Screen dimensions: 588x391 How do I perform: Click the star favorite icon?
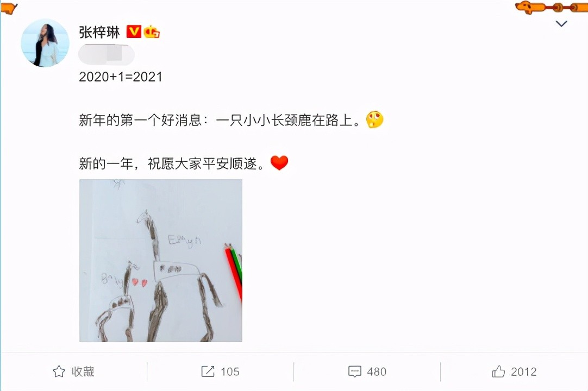coord(59,371)
